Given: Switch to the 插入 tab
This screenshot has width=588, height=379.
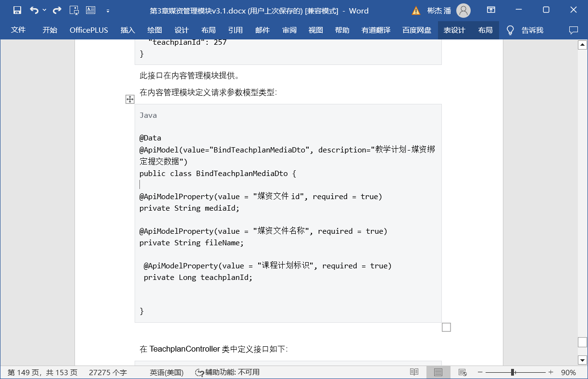Looking at the screenshot, I should pos(127,30).
